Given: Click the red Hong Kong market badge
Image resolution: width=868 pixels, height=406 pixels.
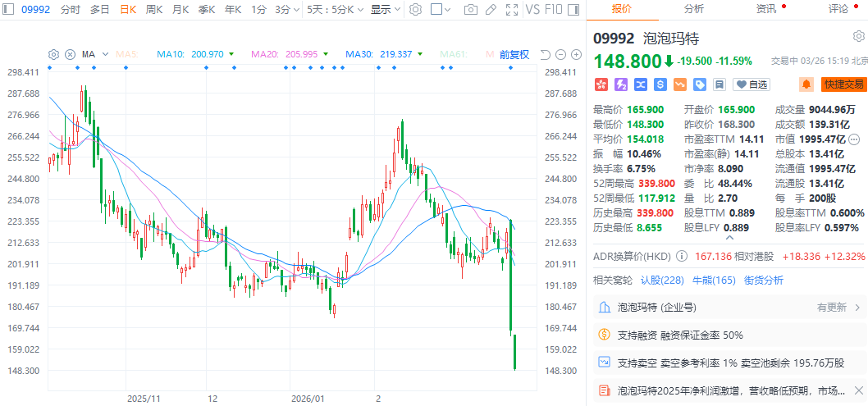Looking at the screenshot, I should [x=601, y=84].
